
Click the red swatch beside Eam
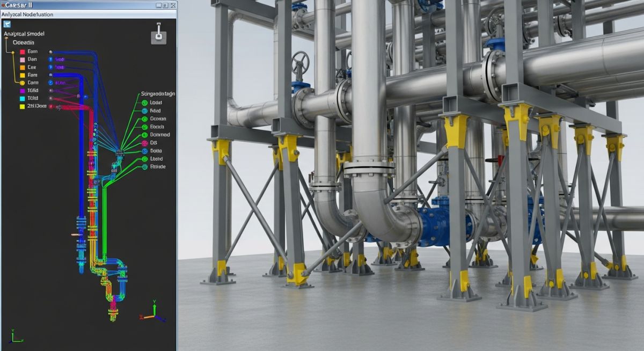point(23,52)
